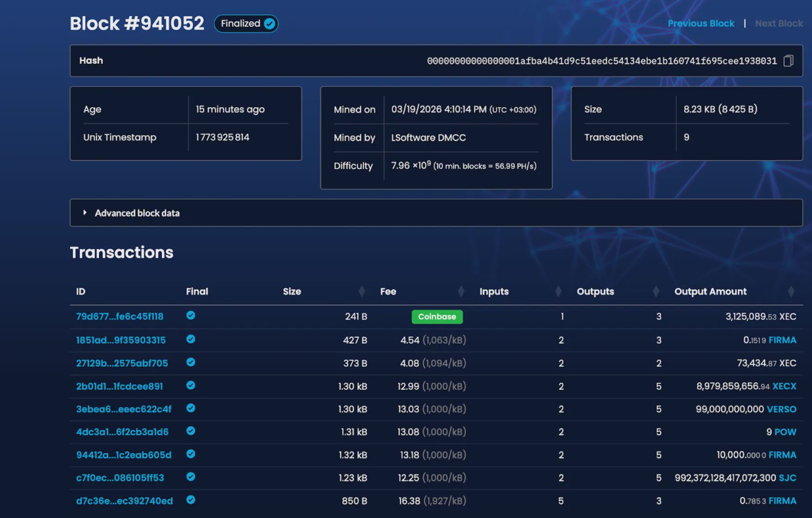Sort transactions by Output Amount arrows
Screen dimensions: 812x518
[791, 291]
